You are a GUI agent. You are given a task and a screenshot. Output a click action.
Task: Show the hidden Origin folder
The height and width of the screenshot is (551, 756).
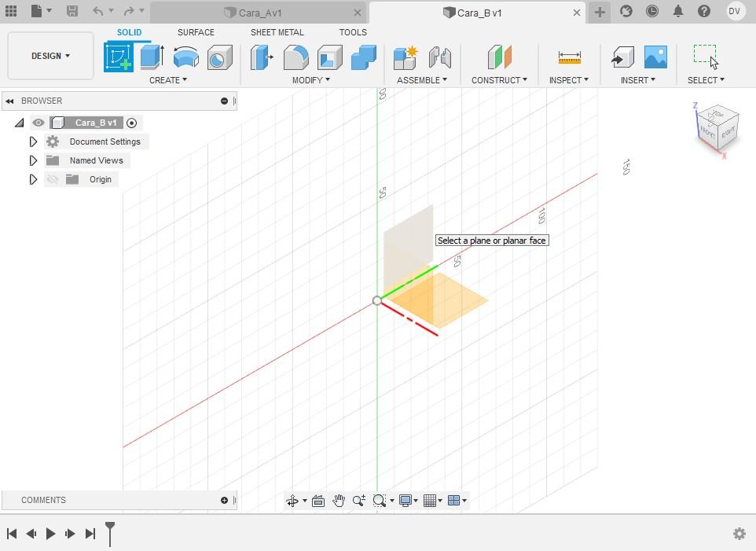coord(52,179)
